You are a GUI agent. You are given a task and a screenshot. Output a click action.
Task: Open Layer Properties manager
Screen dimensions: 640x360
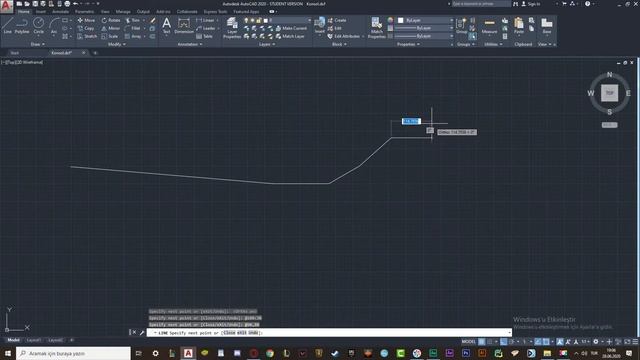click(232, 28)
